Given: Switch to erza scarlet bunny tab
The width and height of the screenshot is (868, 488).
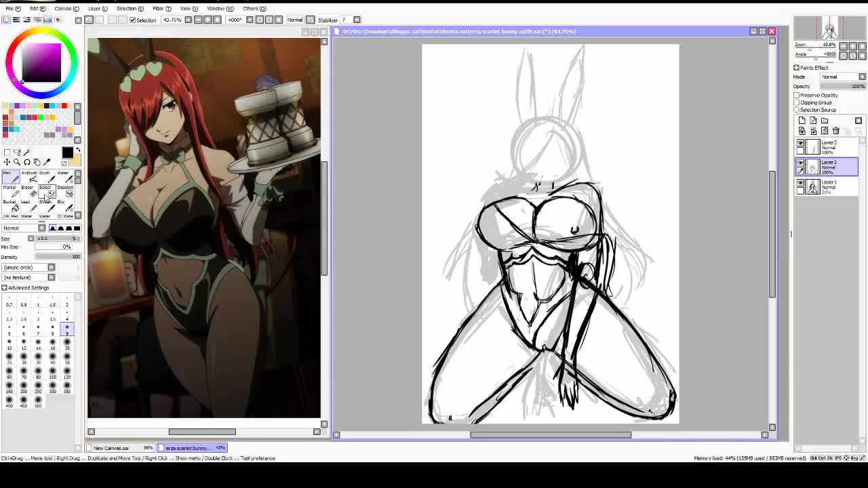Looking at the screenshot, I should click(193, 448).
